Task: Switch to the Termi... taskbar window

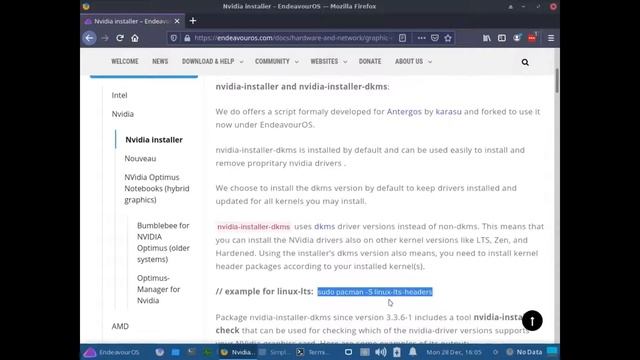Action: tap(312, 352)
